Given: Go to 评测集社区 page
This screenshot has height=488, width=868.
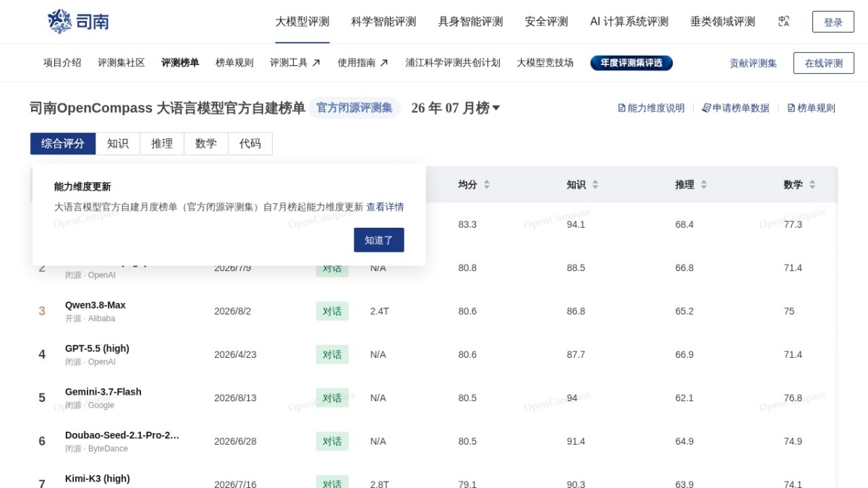Looking at the screenshot, I should (x=122, y=63).
